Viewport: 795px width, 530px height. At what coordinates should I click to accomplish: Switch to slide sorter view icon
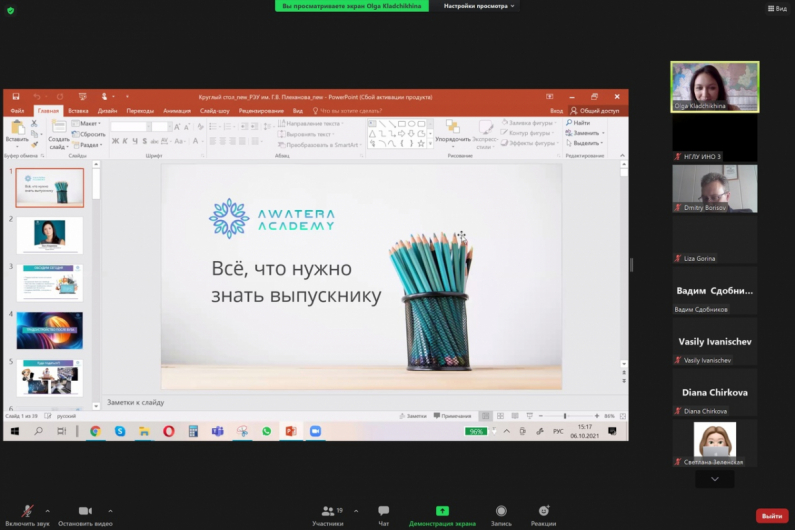point(500,416)
